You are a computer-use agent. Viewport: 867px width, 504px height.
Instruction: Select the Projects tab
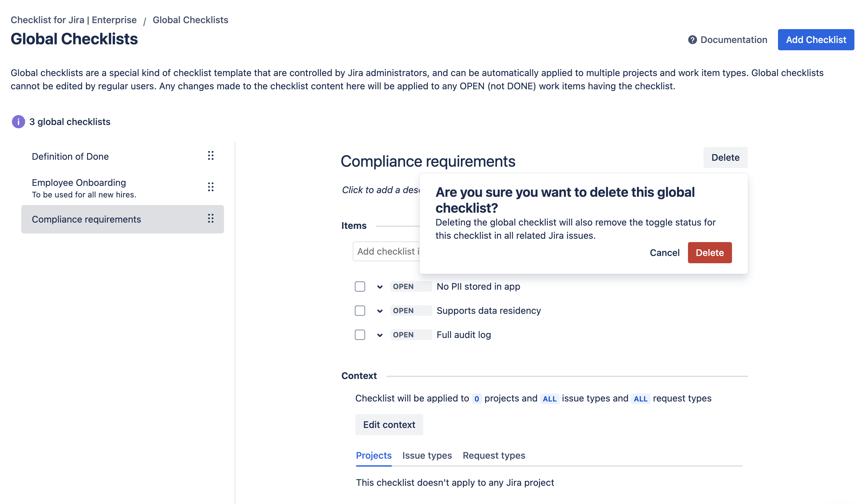[x=373, y=455]
